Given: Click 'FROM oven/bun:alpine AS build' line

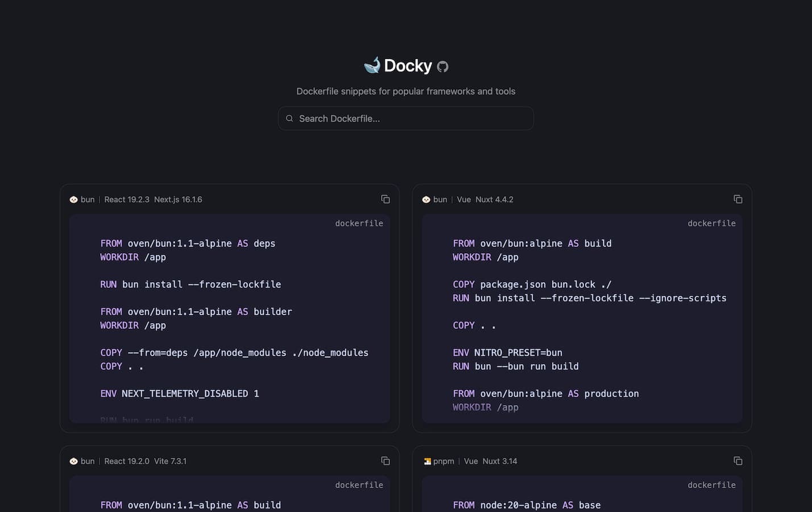Looking at the screenshot, I should click(532, 243).
